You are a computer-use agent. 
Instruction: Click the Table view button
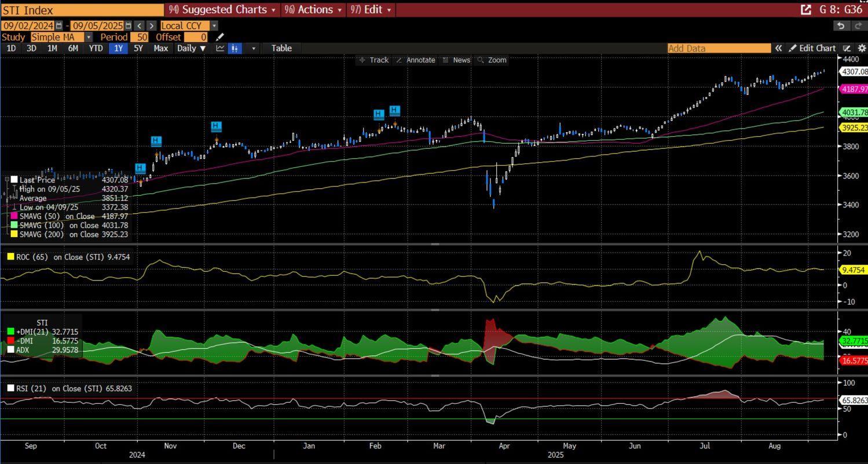[281, 48]
